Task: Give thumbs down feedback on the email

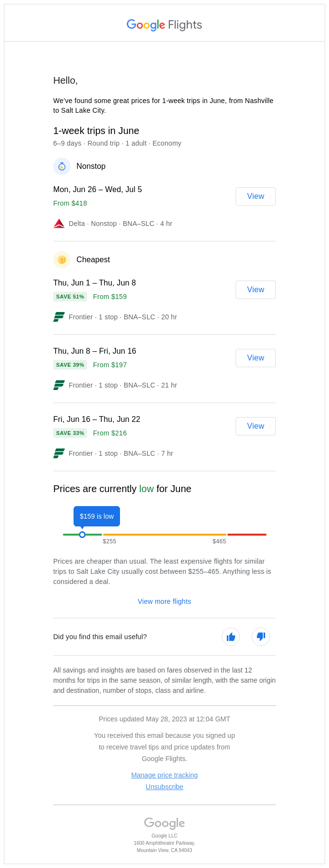Action: click(261, 637)
